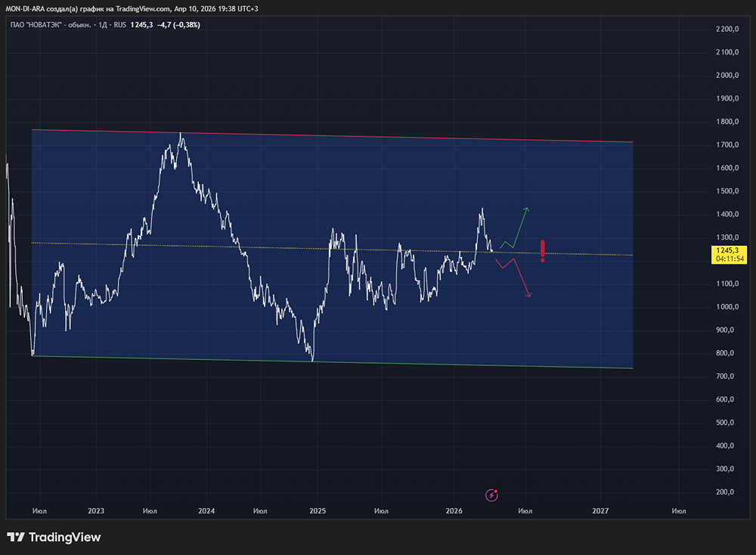Click the 2200,0 price axis label
This screenshot has height=555, width=756.
pyautogui.click(x=727, y=29)
